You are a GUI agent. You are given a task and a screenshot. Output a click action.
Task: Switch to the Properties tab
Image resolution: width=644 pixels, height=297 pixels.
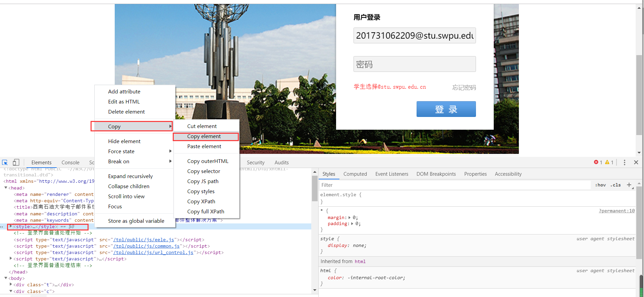[475, 174]
